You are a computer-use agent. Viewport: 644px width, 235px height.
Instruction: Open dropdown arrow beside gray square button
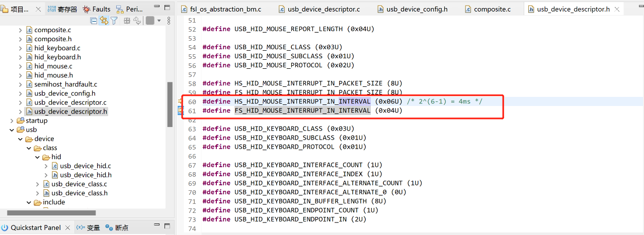159,21
